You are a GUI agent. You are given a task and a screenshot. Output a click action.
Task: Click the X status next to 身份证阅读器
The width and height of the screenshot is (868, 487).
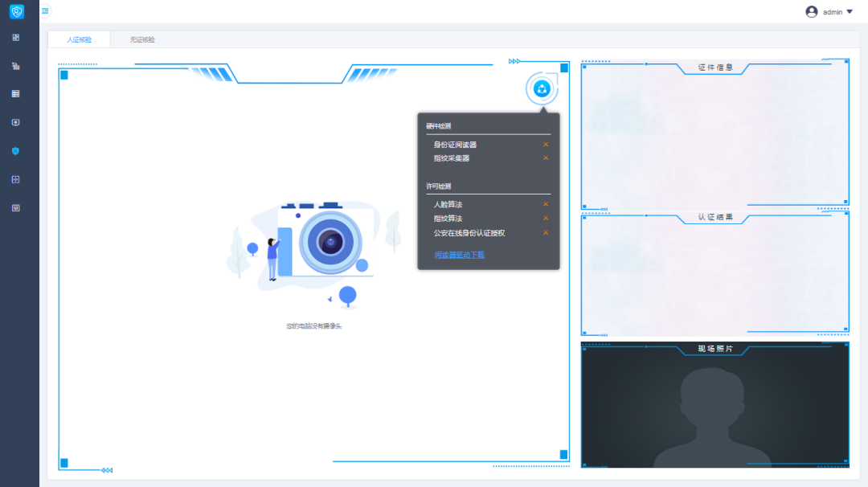[546, 145]
